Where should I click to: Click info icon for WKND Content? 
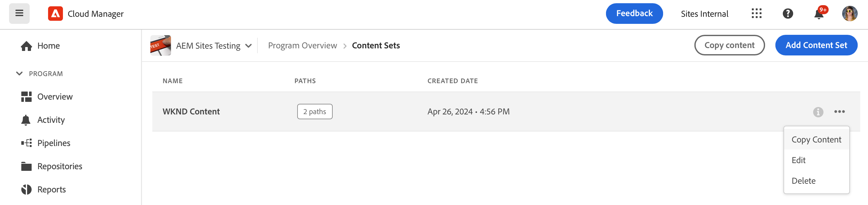click(818, 112)
